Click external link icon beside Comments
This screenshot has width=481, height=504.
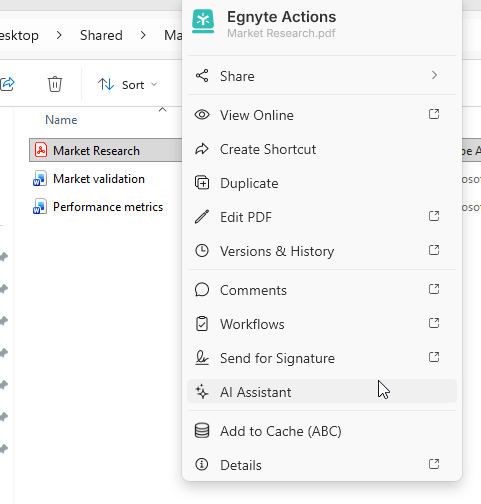[x=434, y=289]
